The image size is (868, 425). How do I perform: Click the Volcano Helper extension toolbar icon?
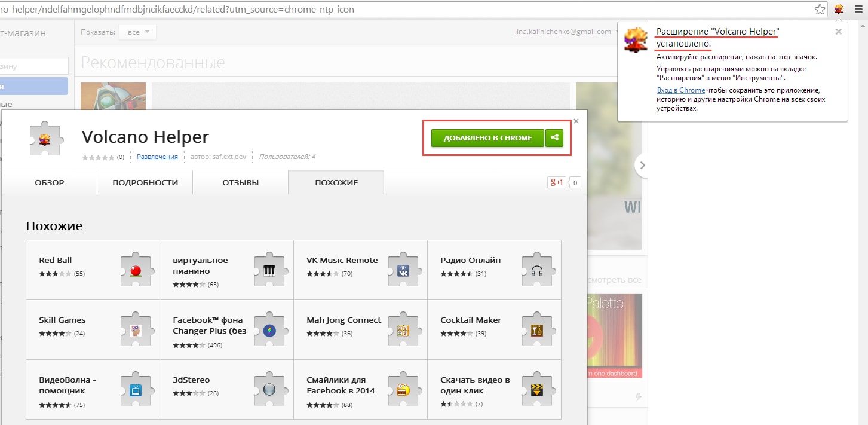[x=839, y=9]
